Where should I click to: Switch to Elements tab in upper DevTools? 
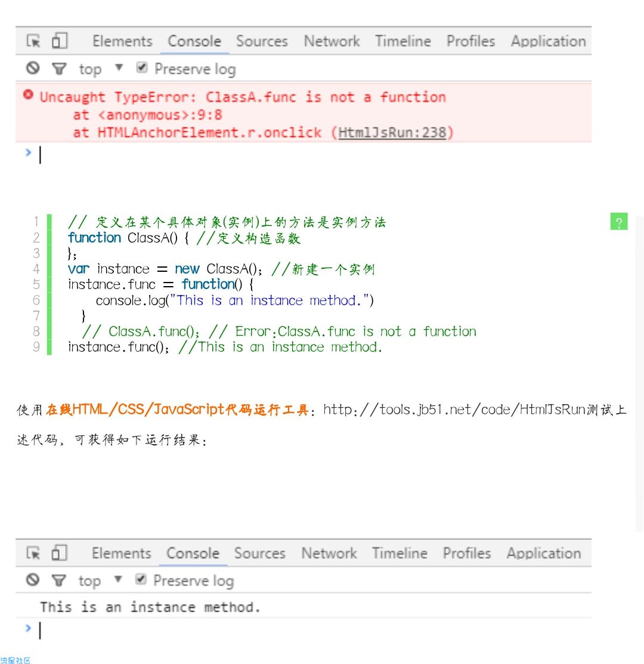pyautogui.click(x=122, y=41)
